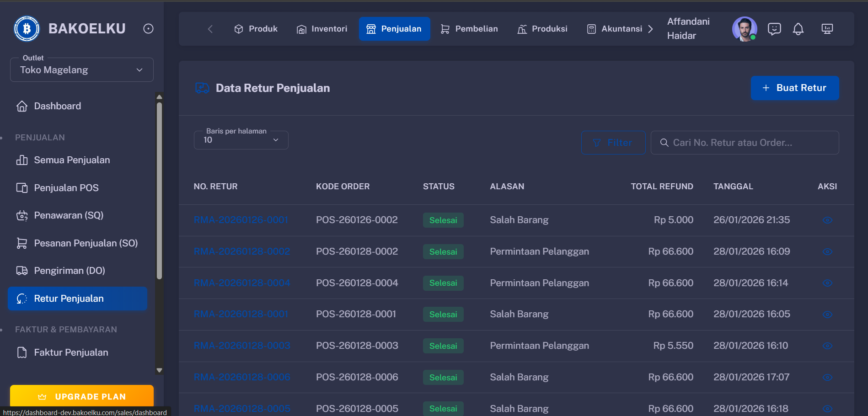Screen dimensions: 868x416
Task: Open the Produk module icon
Action: pyautogui.click(x=239, y=29)
